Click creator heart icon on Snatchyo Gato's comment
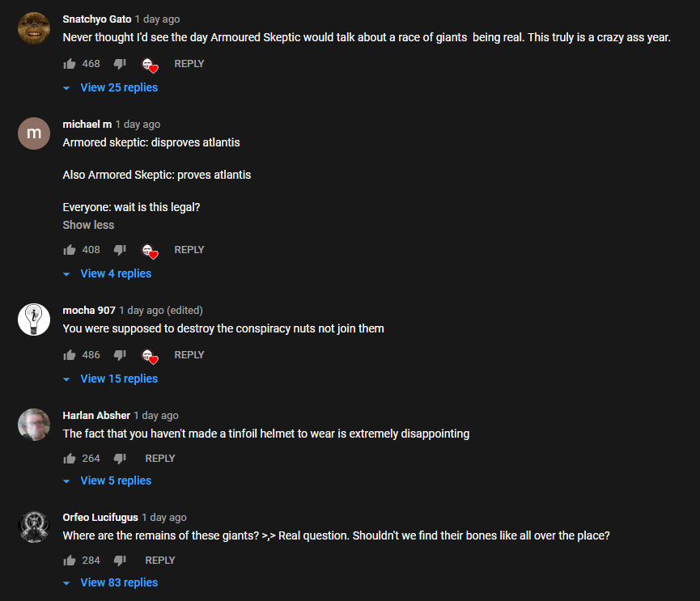 point(150,66)
